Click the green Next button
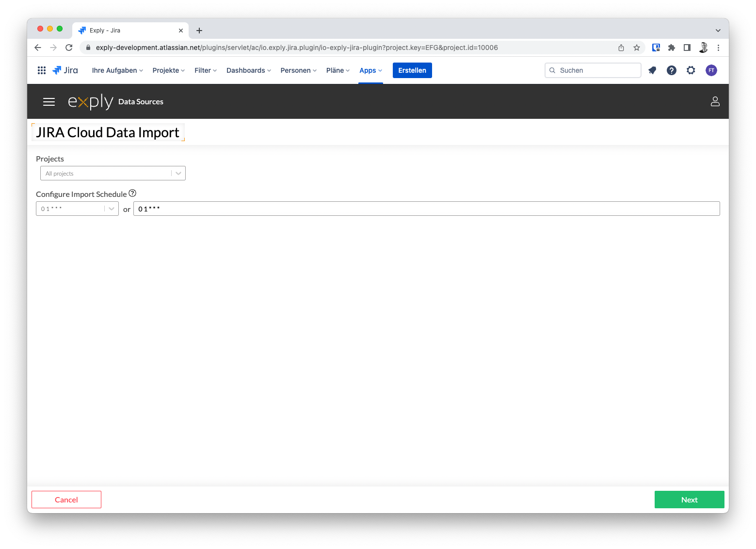Screen dimensions: 756x549 click(x=690, y=500)
